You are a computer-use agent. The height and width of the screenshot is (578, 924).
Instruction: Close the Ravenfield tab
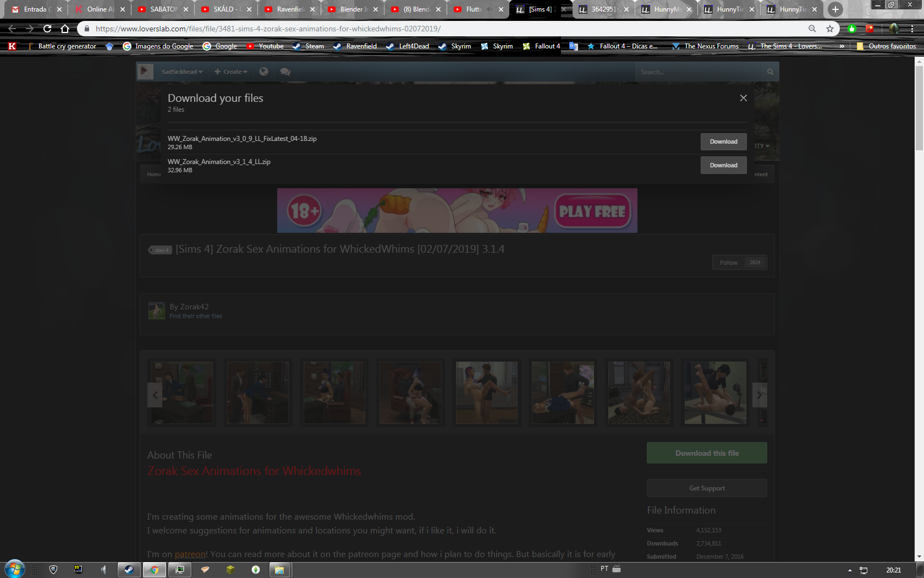pyautogui.click(x=312, y=9)
